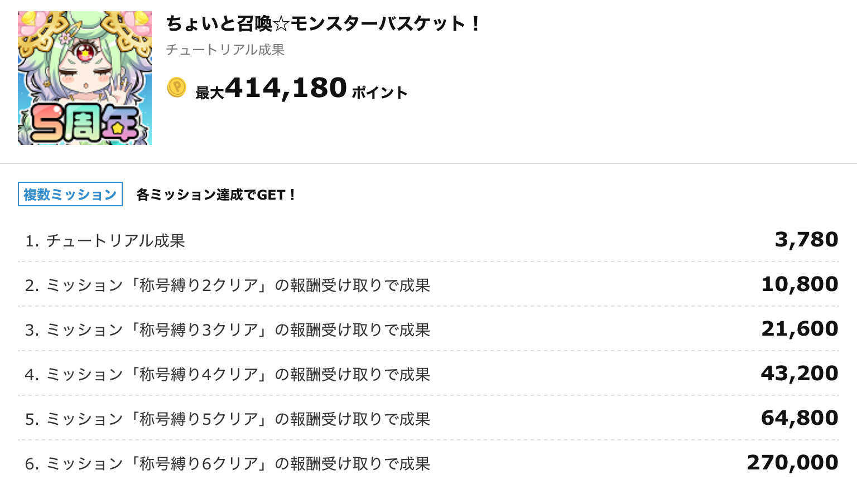The height and width of the screenshot is (504, 857).
Task: Click the 414,180 maximum points number
Action: (x=286, y=88)
